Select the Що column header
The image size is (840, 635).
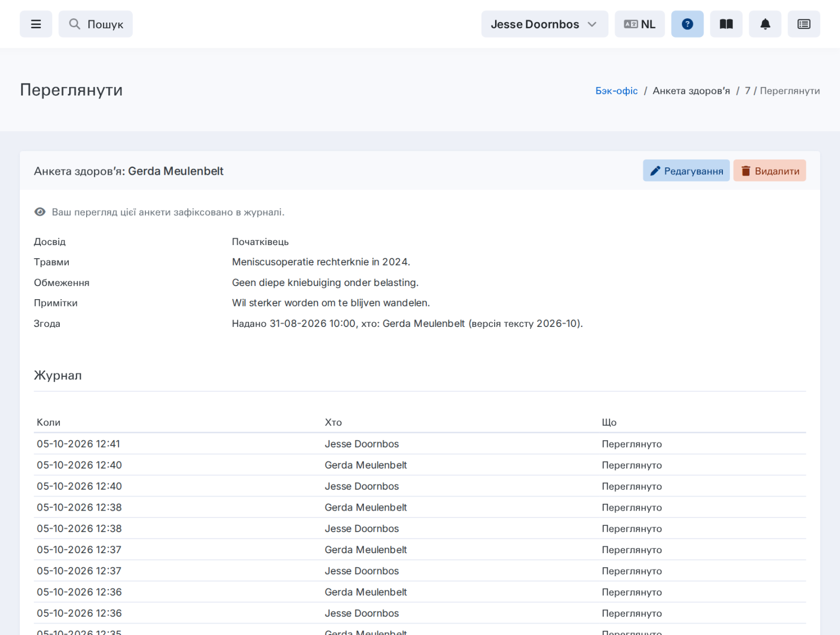tap(609, 422)
